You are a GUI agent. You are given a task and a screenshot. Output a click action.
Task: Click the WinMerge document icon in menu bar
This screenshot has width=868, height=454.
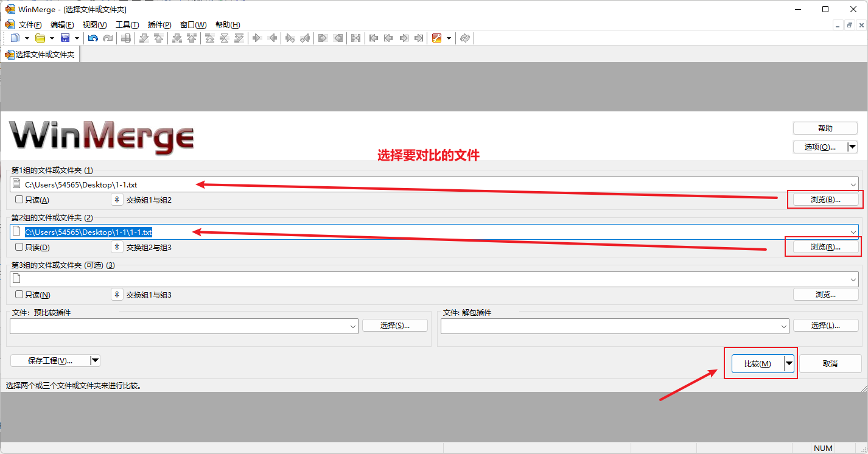coord(9,24)
